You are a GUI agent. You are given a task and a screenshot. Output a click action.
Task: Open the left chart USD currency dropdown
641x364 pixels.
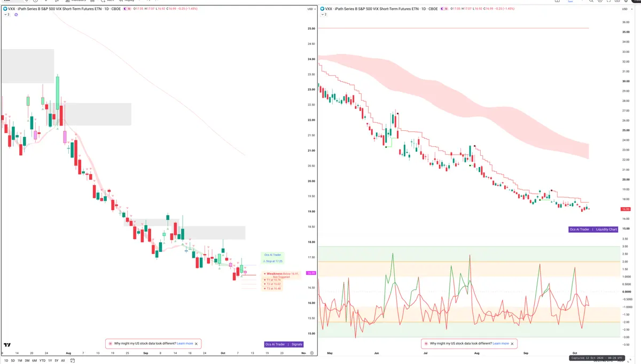coord(310,9)
